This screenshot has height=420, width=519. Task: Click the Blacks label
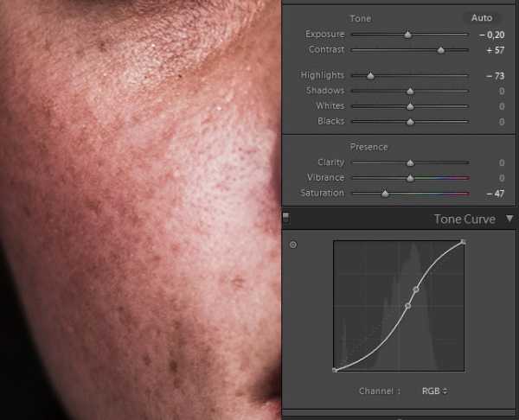point(331,121)
